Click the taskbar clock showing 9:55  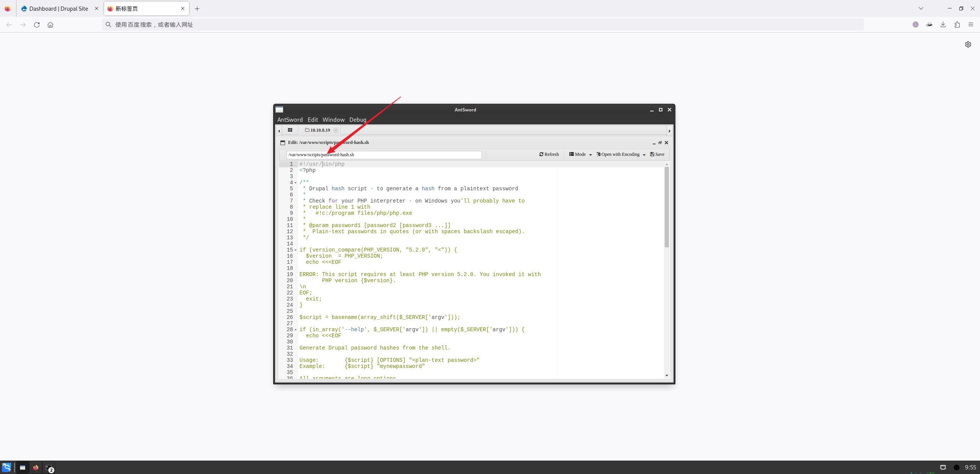coord(970,467)
